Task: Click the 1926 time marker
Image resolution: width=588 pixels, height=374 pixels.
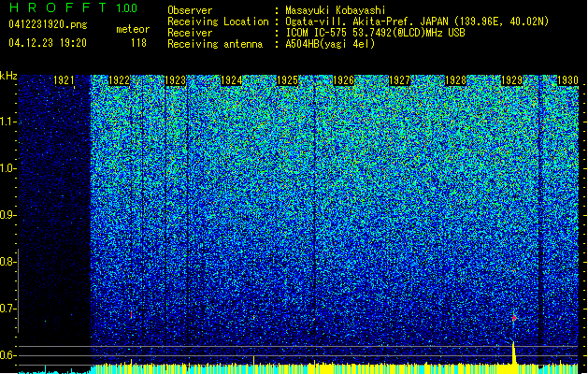Action: coord(343,80)
